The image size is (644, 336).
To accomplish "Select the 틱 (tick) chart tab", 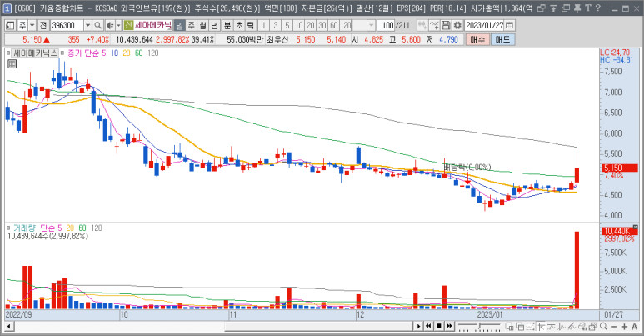I will (251, 25).
